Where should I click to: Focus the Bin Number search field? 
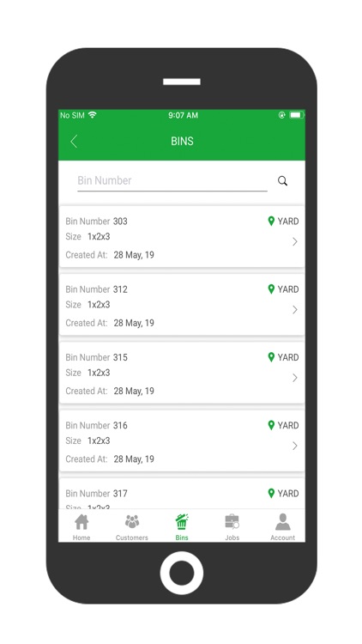coord(172,180)
